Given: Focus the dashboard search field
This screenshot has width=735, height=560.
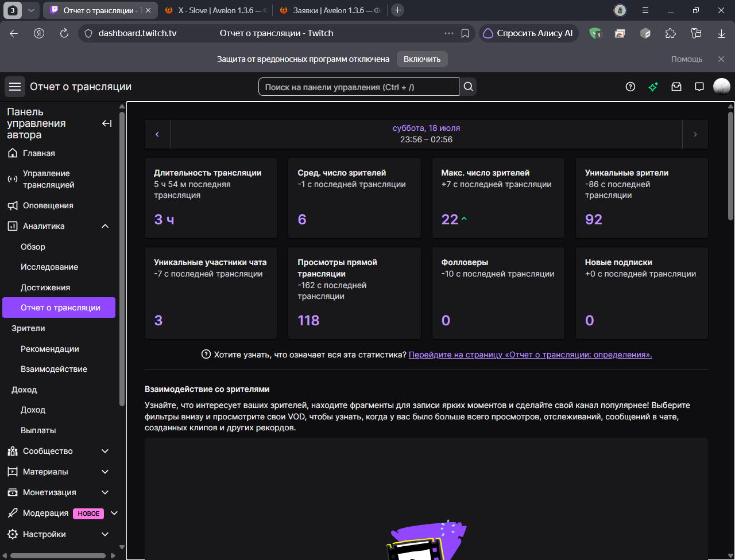Looking at the screenshot, I should pos(359,87).
